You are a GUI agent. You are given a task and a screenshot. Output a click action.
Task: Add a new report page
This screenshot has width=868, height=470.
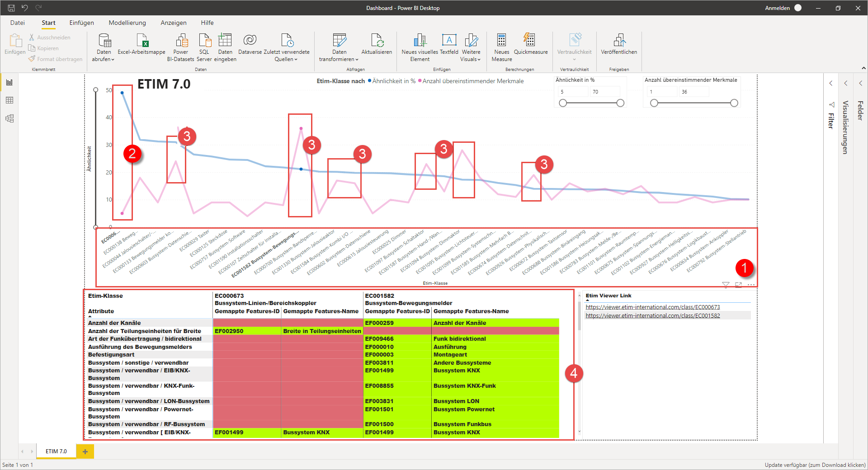click(85, 451)
